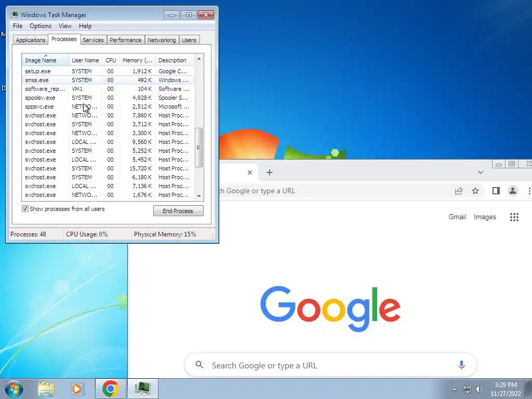Click the Chrome taskbar icon
This screenshot has height=399, width=532.
(110, 389)
